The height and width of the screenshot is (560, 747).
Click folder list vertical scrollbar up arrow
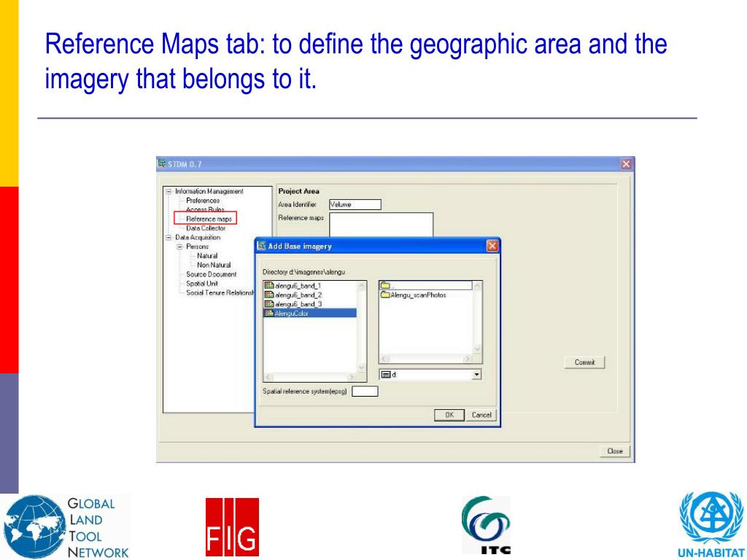point(477,286)
